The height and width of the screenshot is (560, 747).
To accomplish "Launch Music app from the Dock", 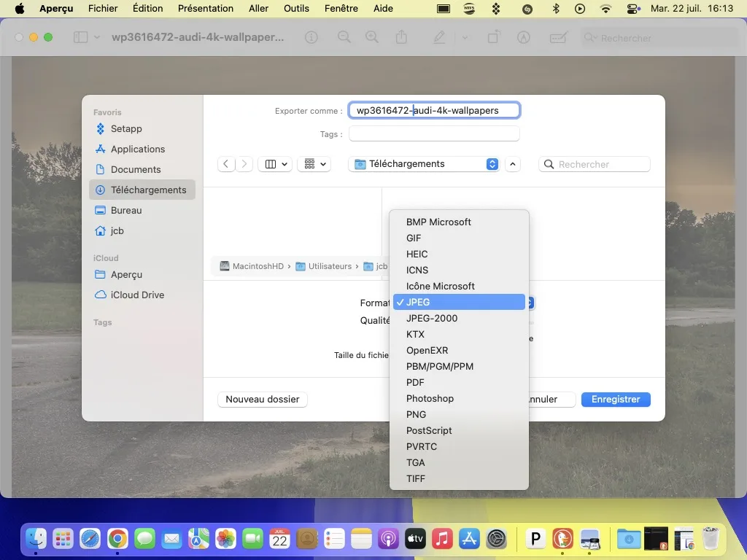I will [442, 539].
